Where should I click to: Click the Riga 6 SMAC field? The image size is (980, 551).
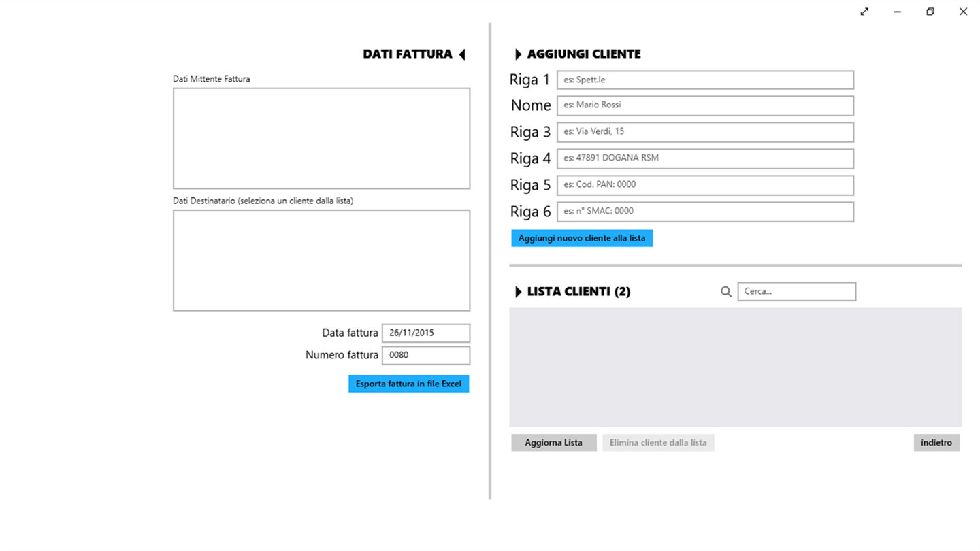tap(705, 212)
